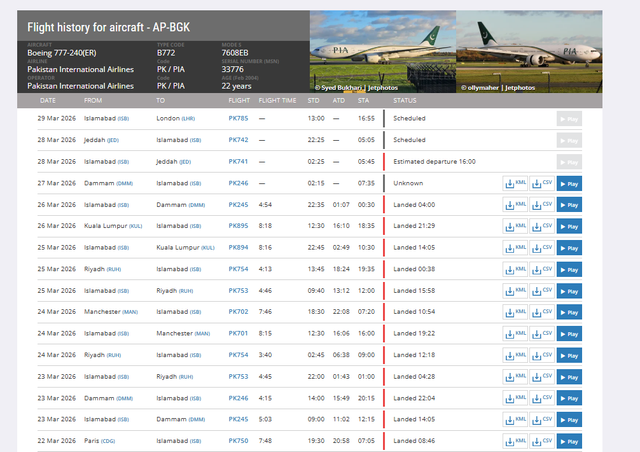
Task: Click the DATE column header
Action: (48, 100)
